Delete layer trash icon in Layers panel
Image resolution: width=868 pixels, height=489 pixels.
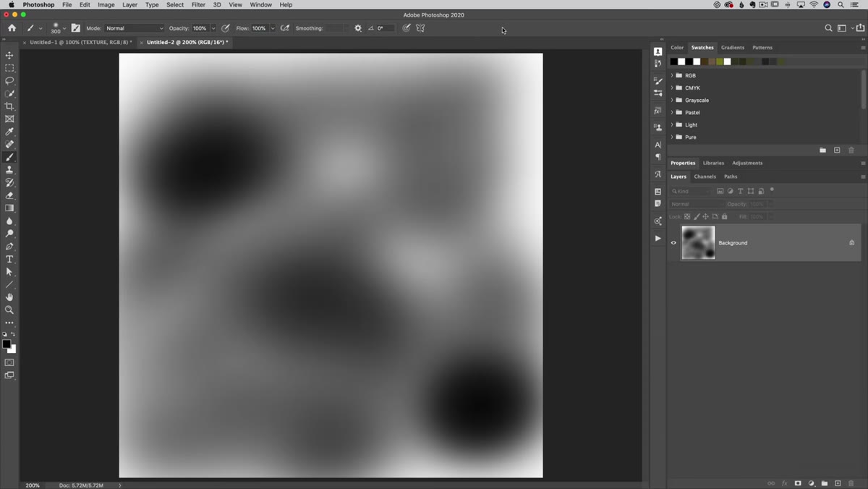(851, 483)
